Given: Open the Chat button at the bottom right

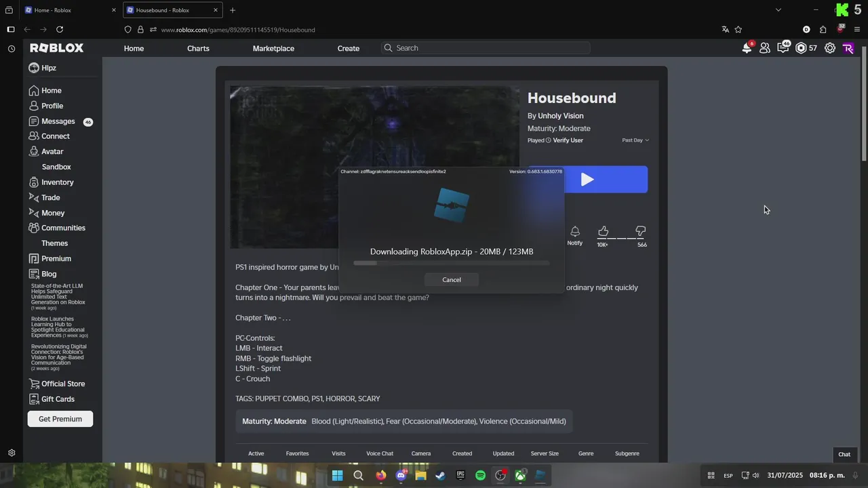Looking at the screenshot, I should coord(844,454).
